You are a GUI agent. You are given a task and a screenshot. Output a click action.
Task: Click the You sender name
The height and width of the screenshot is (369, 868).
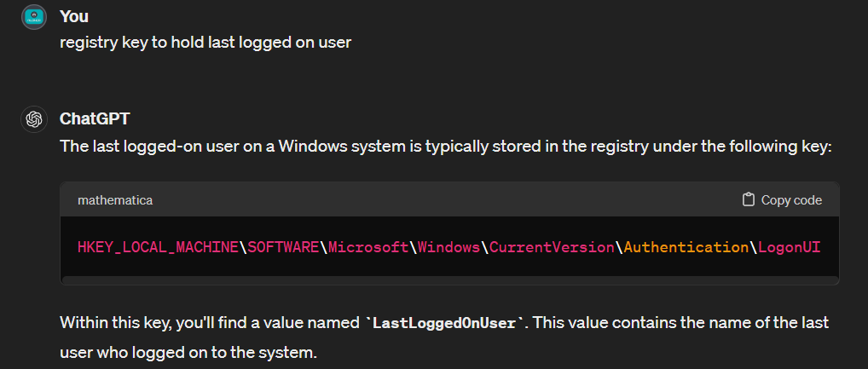point(74,16)
